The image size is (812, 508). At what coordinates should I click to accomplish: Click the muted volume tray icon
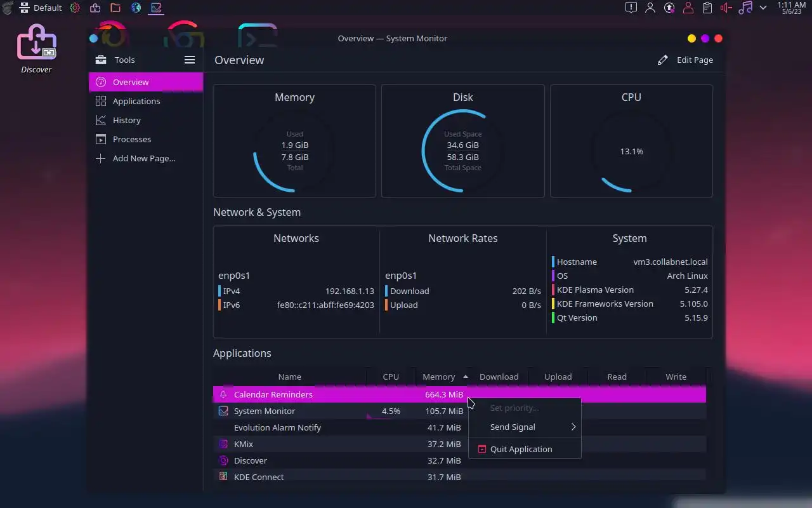[x=726, y=8]
